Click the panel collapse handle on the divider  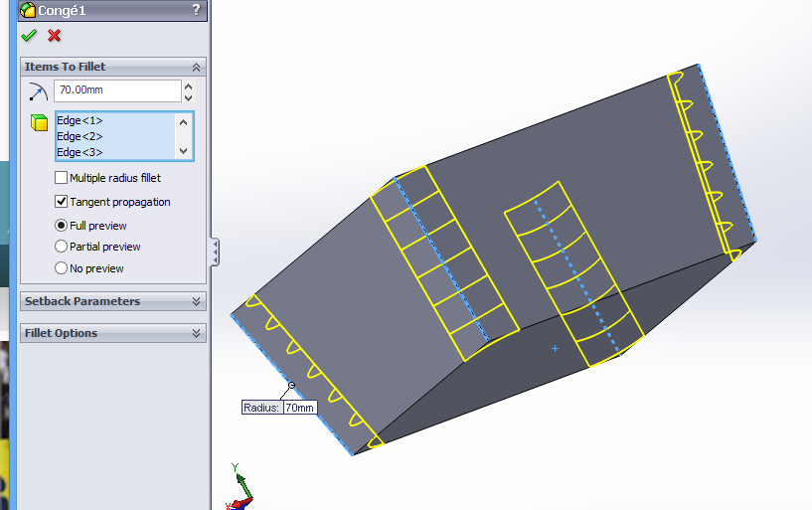point(215,252)
